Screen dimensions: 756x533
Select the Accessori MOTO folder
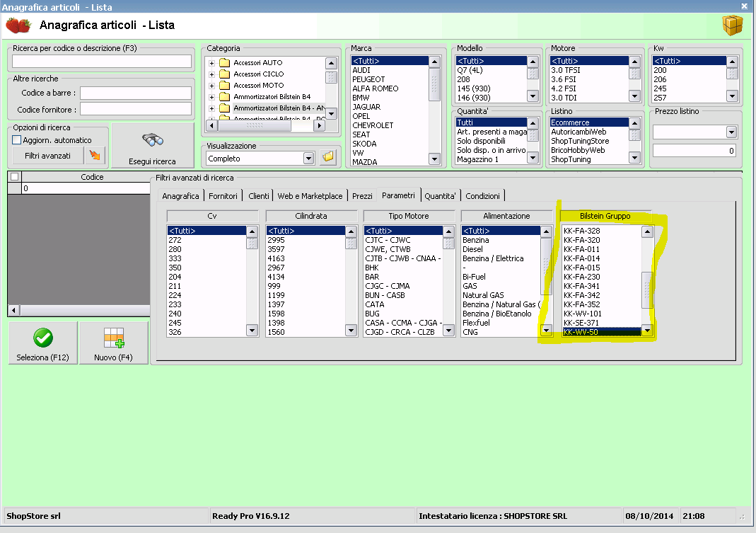click(258, 85)
